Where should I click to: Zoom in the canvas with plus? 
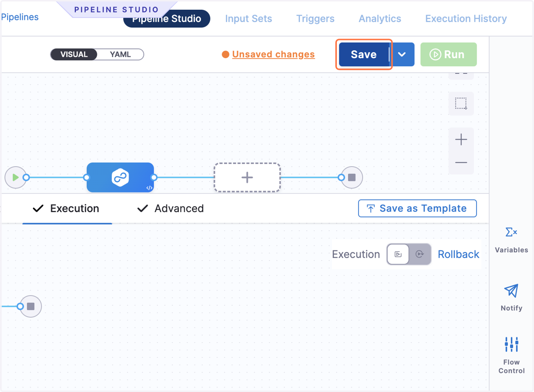461,140
